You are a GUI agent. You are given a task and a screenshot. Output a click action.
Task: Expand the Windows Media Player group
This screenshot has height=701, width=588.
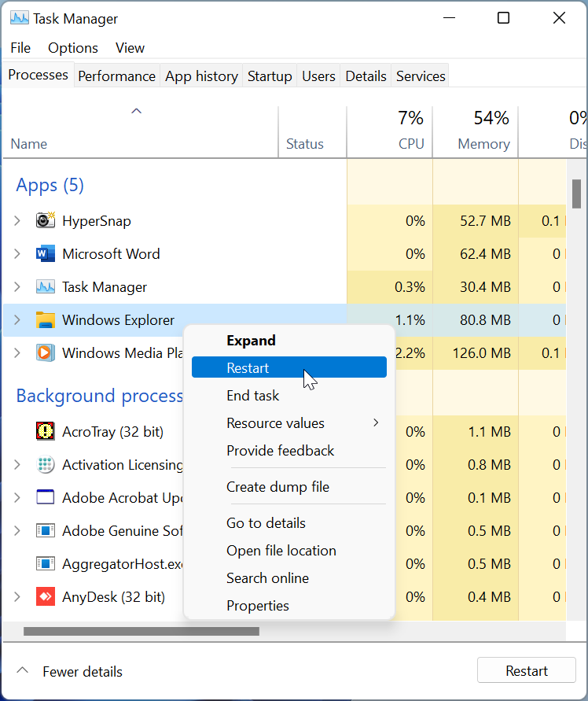click(x=17, y=352)
